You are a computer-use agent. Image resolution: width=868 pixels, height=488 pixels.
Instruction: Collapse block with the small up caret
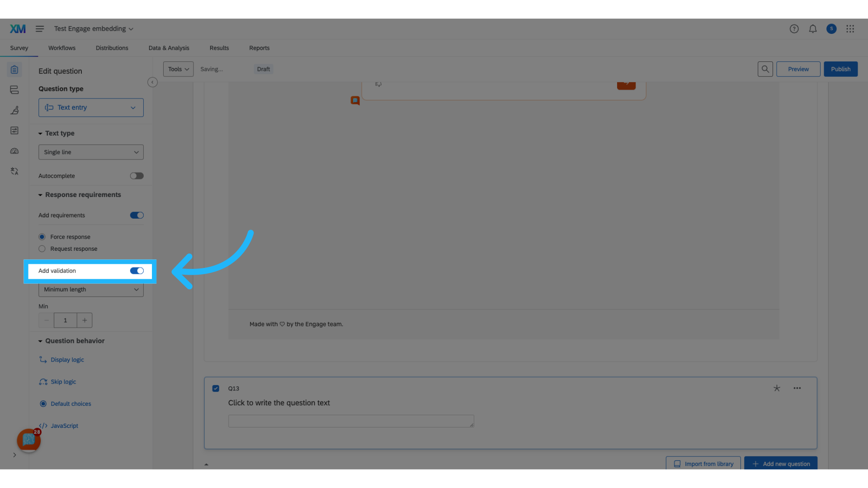(206, 465)
